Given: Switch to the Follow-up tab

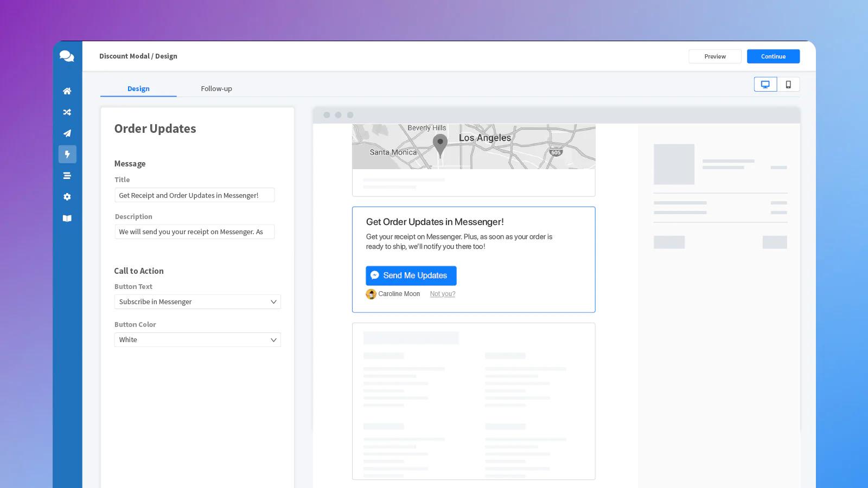Looking at the screenshot, I should (x=216, y=88).
